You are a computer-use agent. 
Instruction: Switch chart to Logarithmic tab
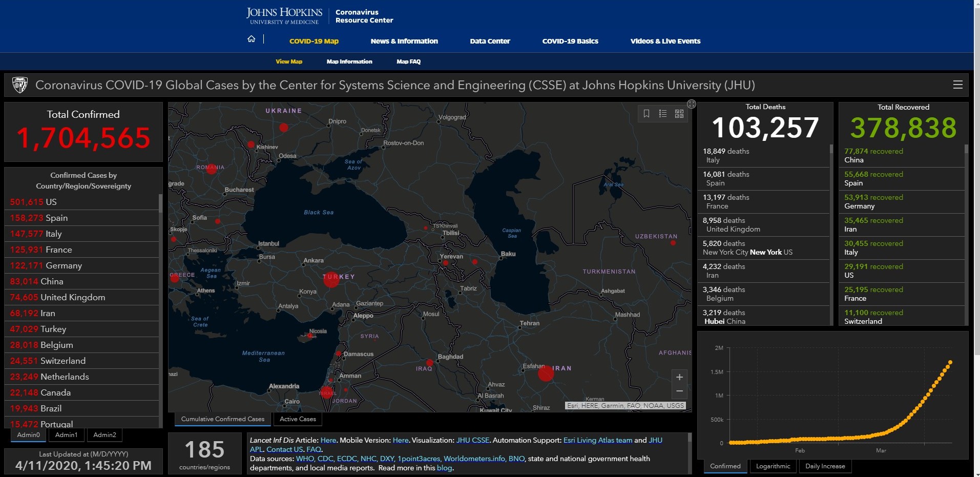773,466
